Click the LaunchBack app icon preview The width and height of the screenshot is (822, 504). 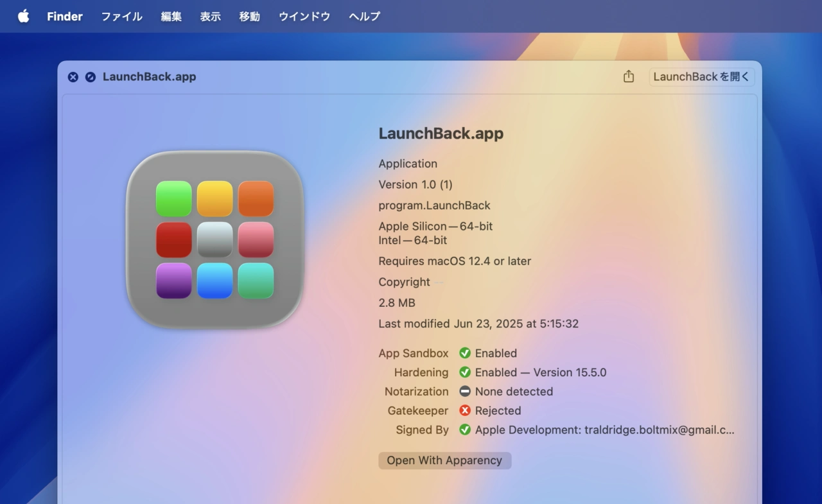tap(214, 239)
